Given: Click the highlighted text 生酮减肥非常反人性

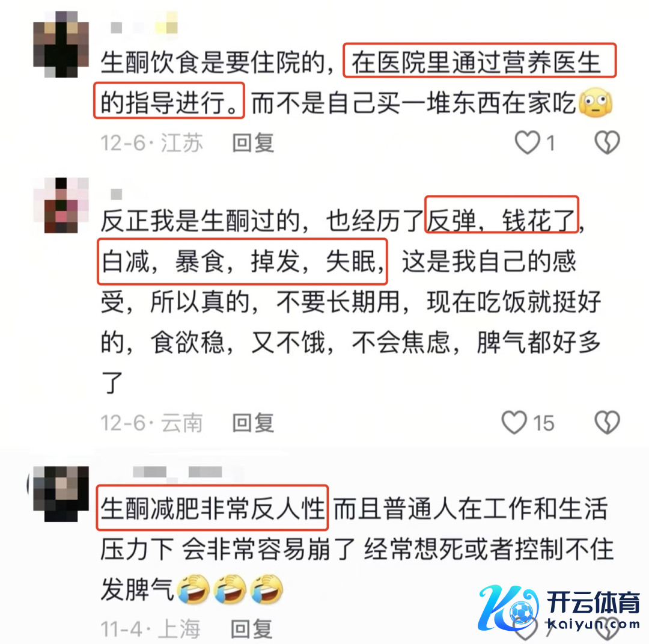Looking at the screenshot, I should click(212, 508).
